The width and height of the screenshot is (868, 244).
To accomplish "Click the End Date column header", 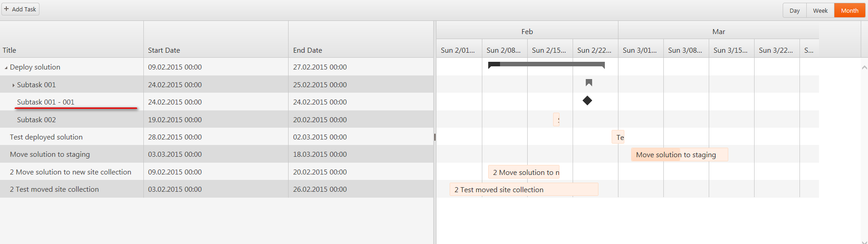I will pos(307,50).
